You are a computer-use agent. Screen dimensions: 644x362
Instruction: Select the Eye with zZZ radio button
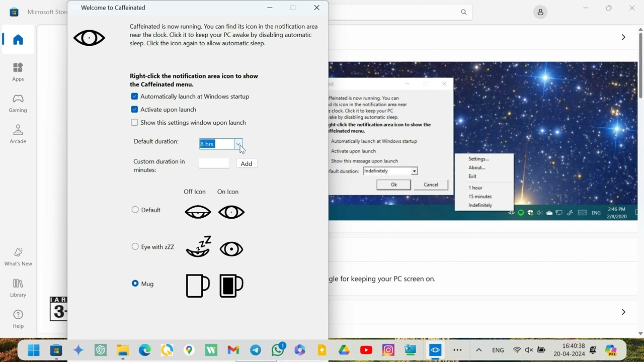pos(135,246)
